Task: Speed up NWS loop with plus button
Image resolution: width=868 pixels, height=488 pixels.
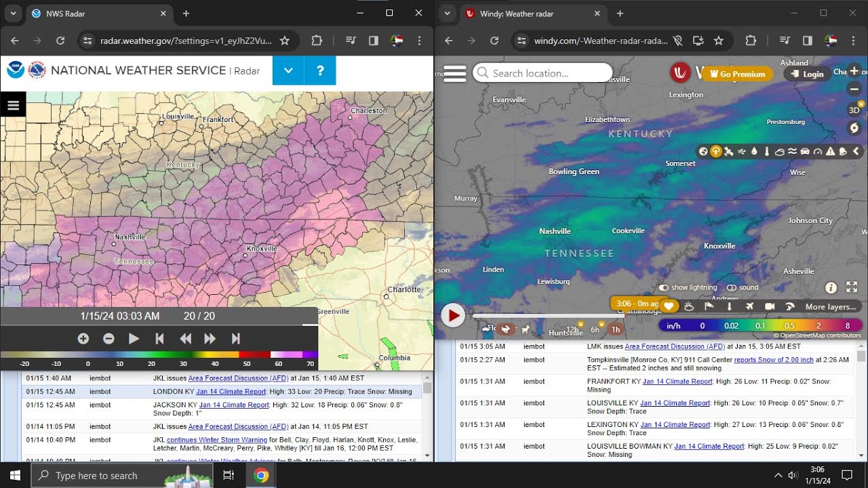Action: [x=83, y=338]
